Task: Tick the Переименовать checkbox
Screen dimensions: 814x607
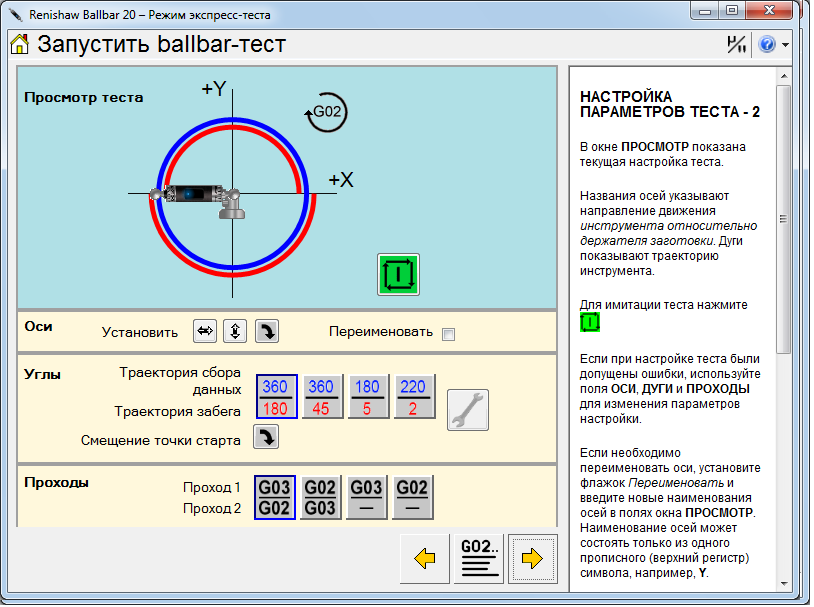Action: point(449,334)
